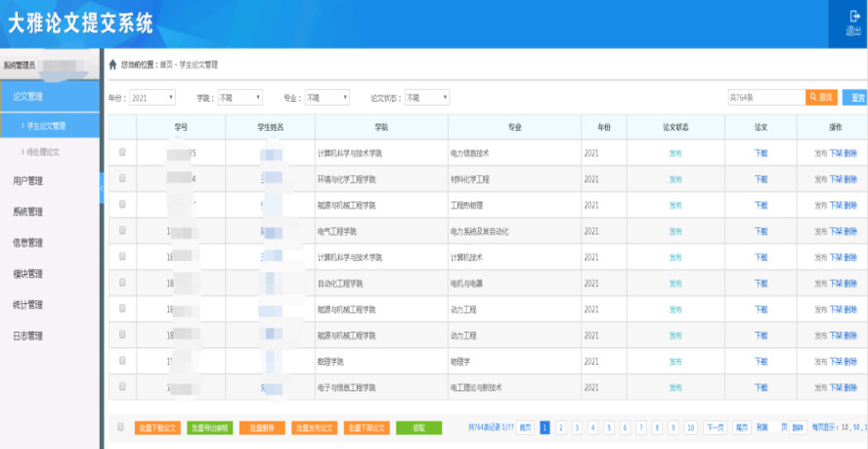This screenshot has height=449, width=868.
Task: Open 统计管理 in the sidebar
Action: (x=28, y=305)
